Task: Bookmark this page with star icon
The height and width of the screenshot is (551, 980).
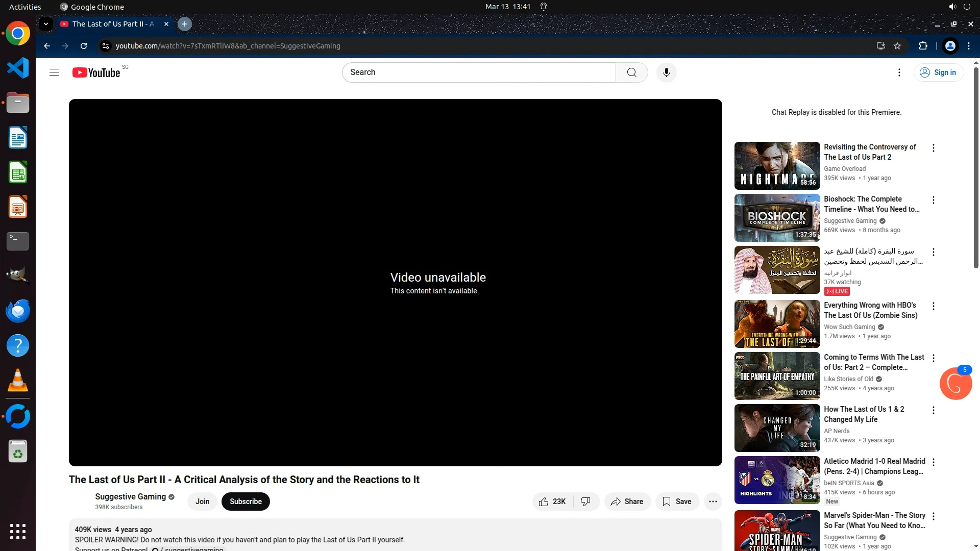Action: pos(897,46)
